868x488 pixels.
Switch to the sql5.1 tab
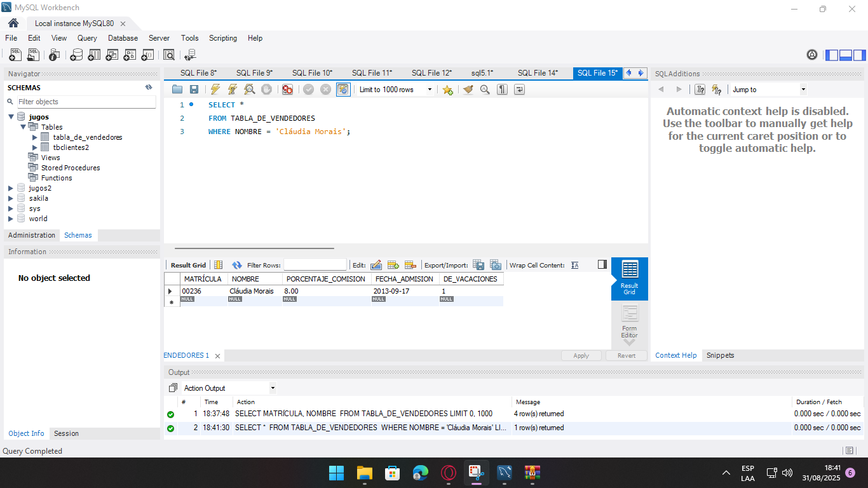click(x=482, y=73)
